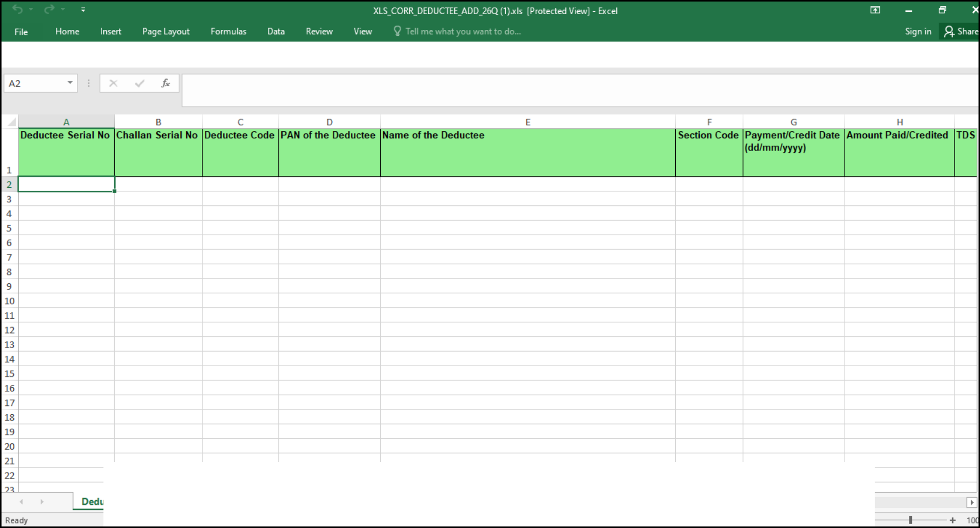Screen dimensions: 980x528
Task: Click the Sign in link
Action: click(918, 31)
